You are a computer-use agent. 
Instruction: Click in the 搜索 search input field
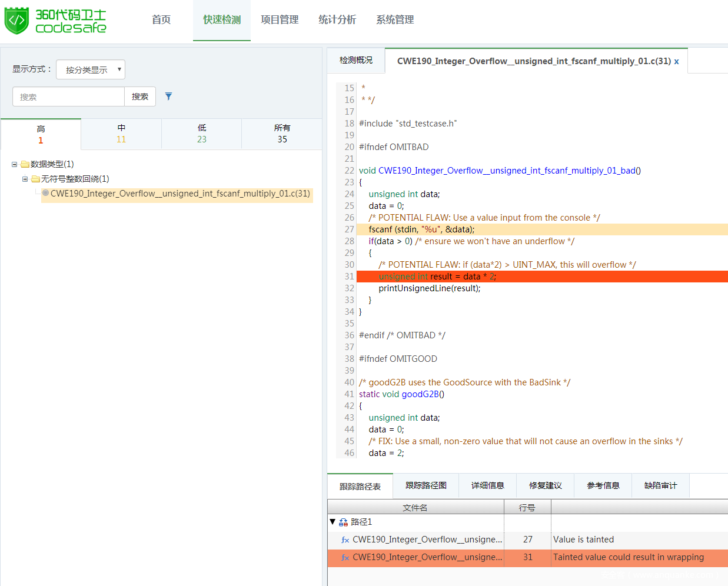68,97
